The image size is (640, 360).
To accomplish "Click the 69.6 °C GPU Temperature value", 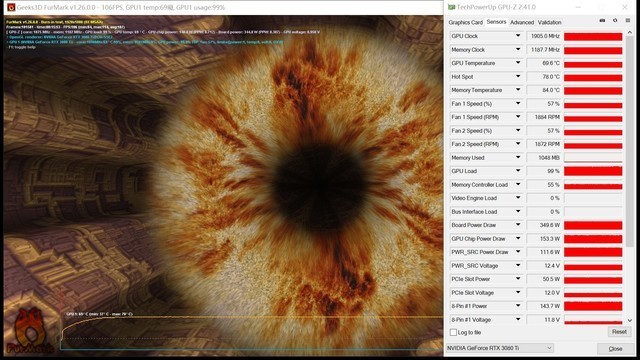I will click(x=551, y=63).
